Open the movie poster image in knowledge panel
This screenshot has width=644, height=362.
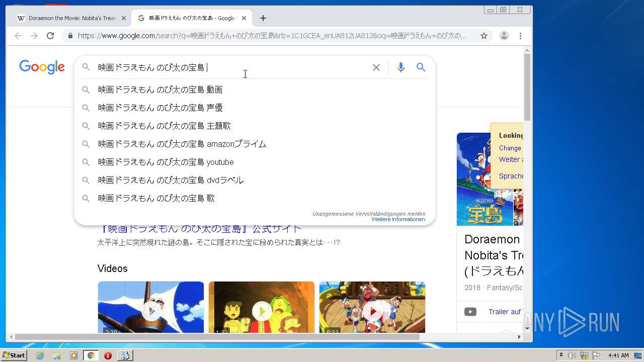485,179
